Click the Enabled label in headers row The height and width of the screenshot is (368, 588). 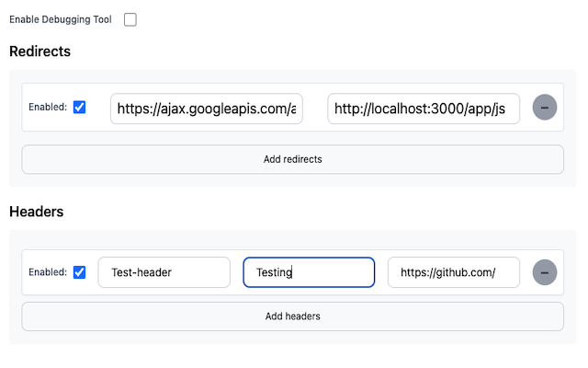(x=48, y=272)
